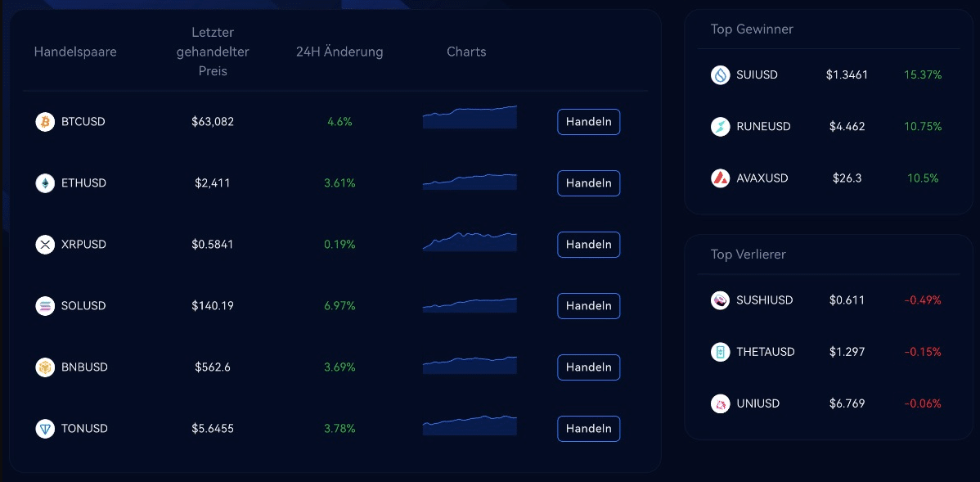This screenshot has width=980, height=482.
Task: Click the Bitcoin coin icon
Action: [45, 122]
